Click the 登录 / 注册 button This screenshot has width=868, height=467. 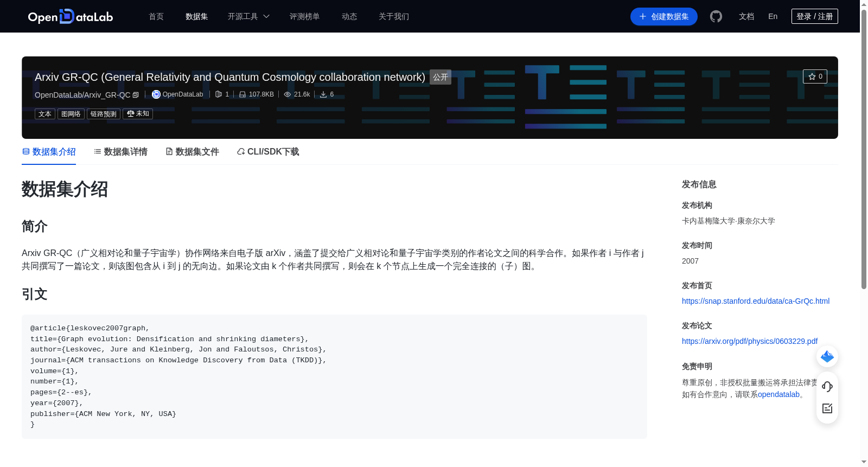815,16
